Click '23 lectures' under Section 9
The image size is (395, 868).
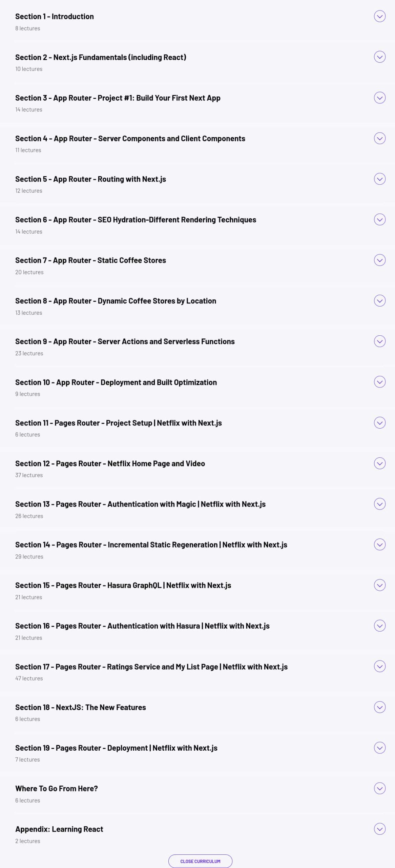point(29,353)
